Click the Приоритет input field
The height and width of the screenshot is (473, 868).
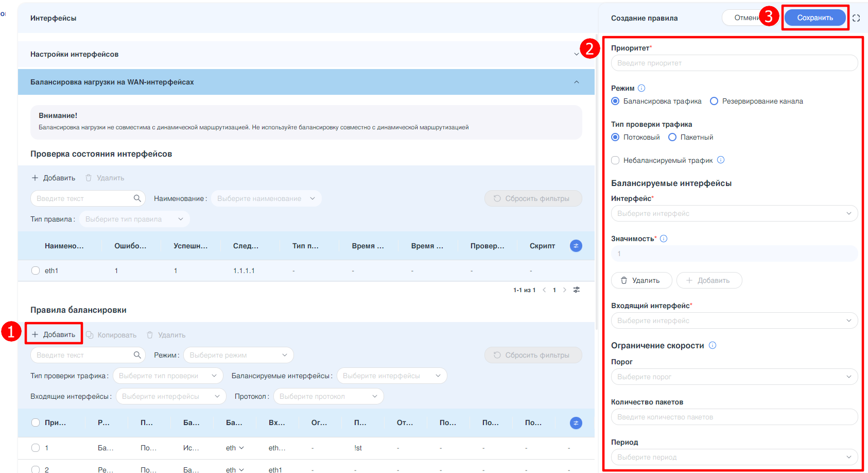734,63
